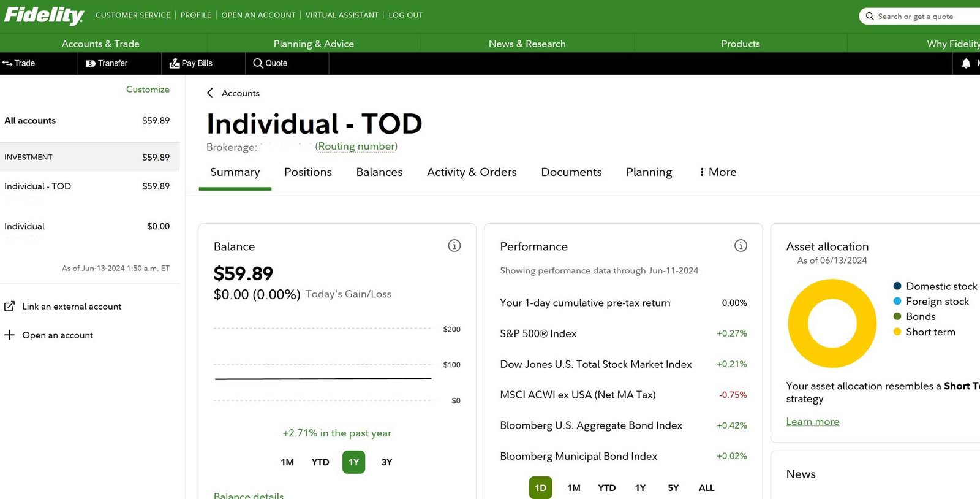Image resolution: width=980 pixels, height=499 pixels.
Task: Click the back chevron beside Accounts
Action: coord(210,93)
